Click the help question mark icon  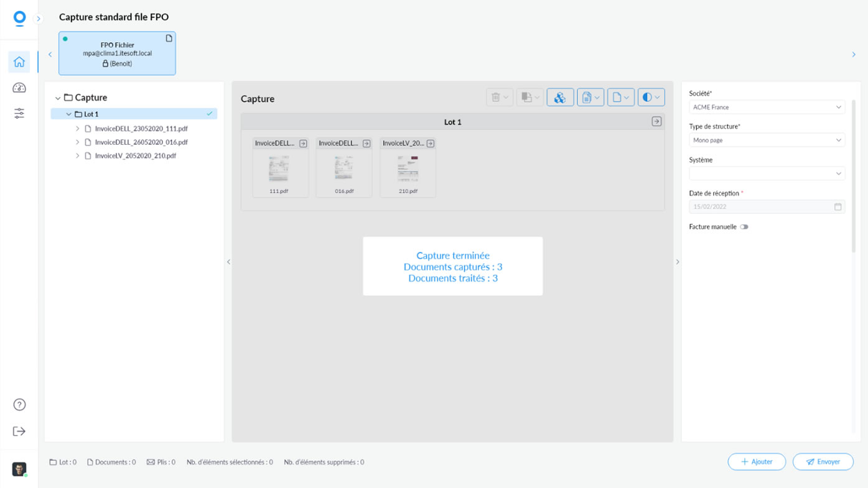pos(19,405)
